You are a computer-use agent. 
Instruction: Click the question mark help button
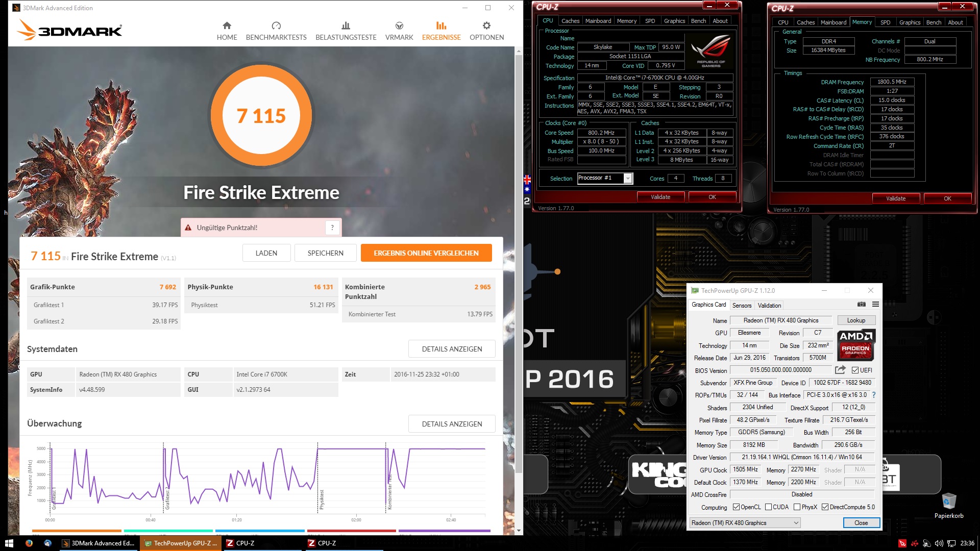click(332, 228)
